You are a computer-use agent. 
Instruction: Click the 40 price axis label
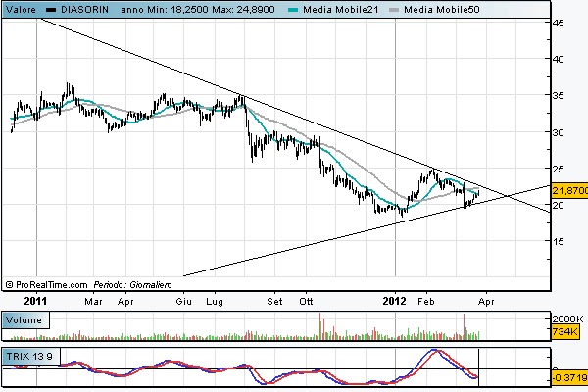pos(558,59)
